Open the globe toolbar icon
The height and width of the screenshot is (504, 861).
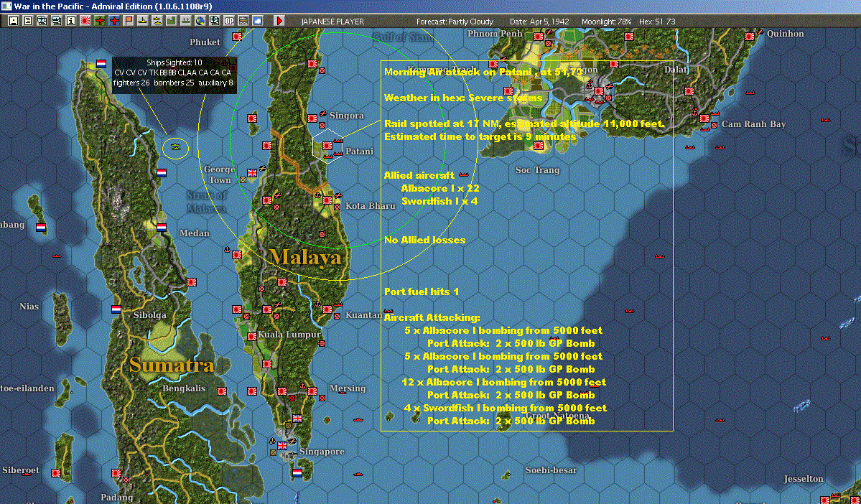point(200,21)
